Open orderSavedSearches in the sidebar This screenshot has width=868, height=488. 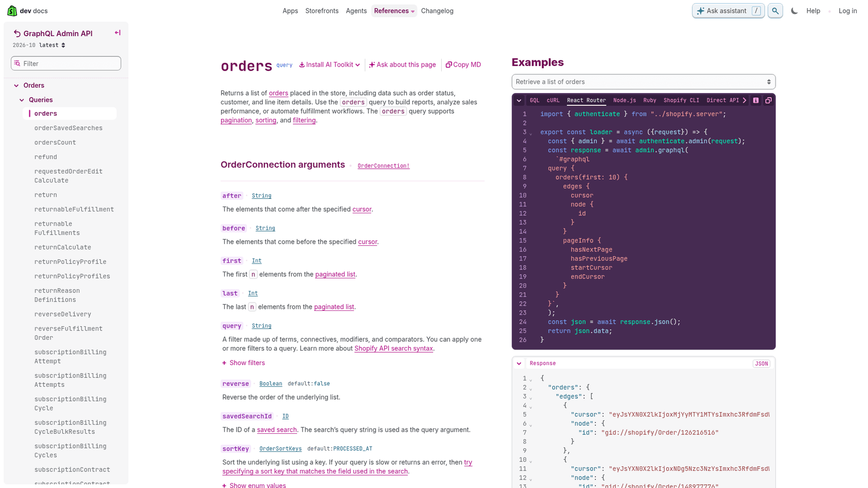tap(68, 128)
